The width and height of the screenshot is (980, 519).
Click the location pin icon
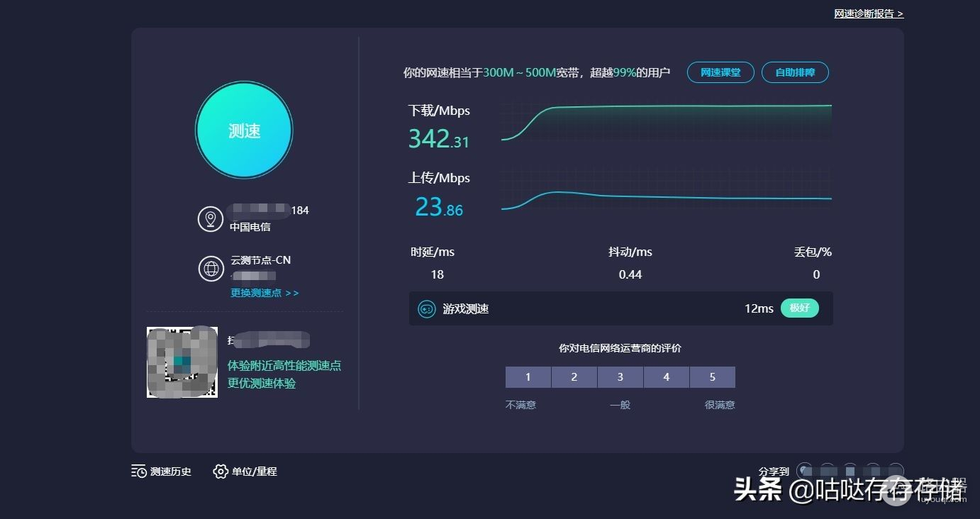[x=211, y=218]
